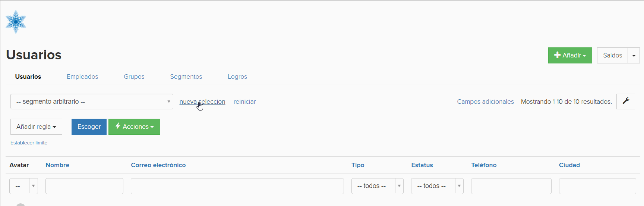This screenshot has width=644, height=206.
Task: Open the Avatar filter dropdown
Action: [x=23, y=186]
